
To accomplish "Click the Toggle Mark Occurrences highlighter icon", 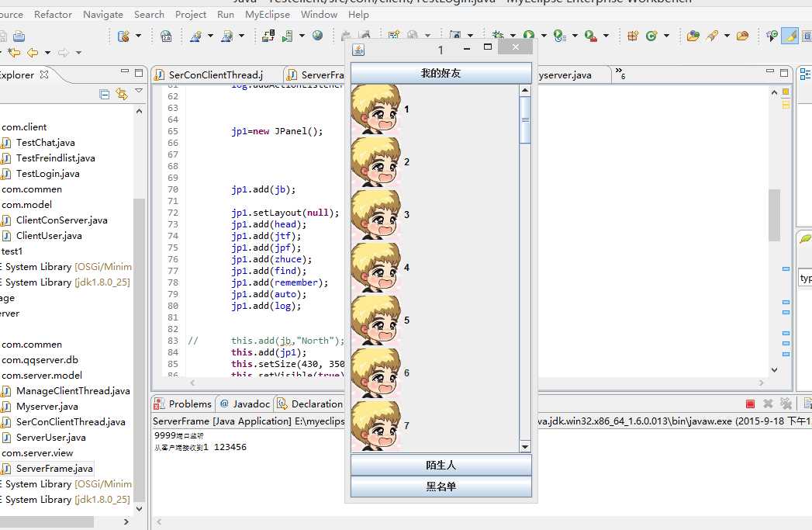I will tap(790, 36).
